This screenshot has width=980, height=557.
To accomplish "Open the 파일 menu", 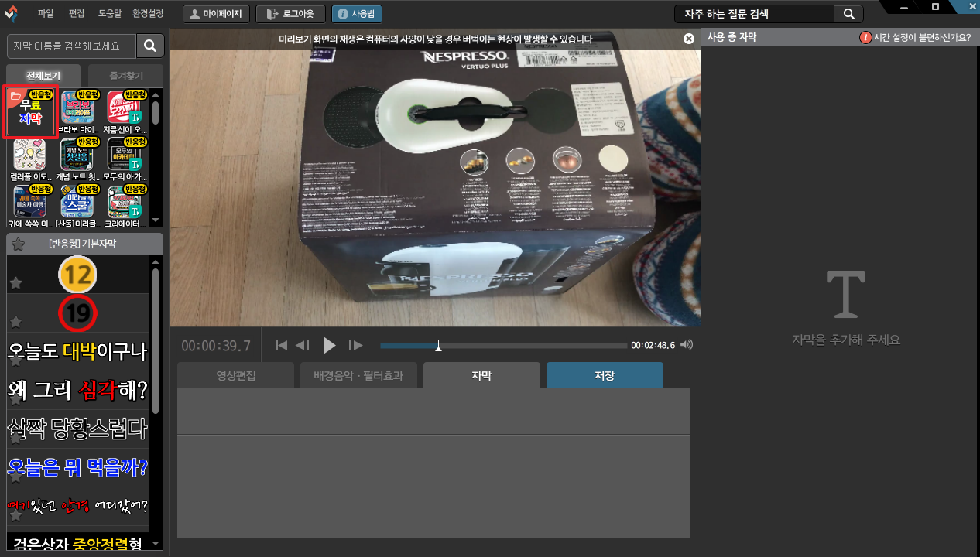I will [x=46, y=14].
